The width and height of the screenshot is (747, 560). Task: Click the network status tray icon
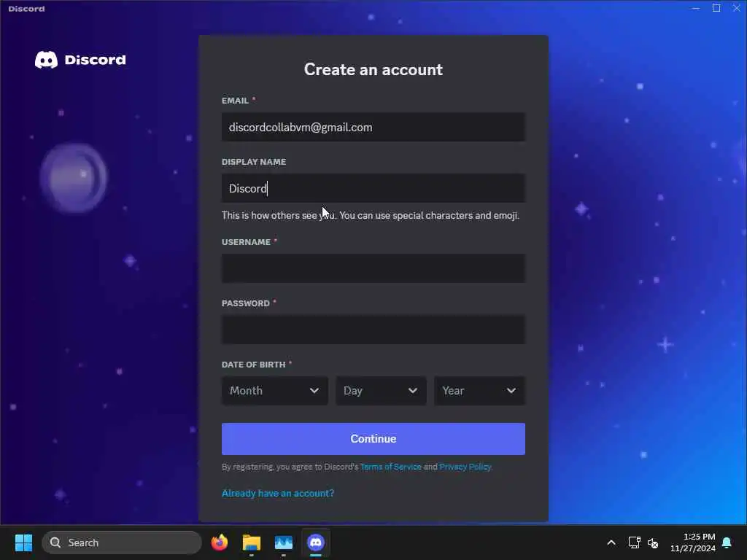634,542
